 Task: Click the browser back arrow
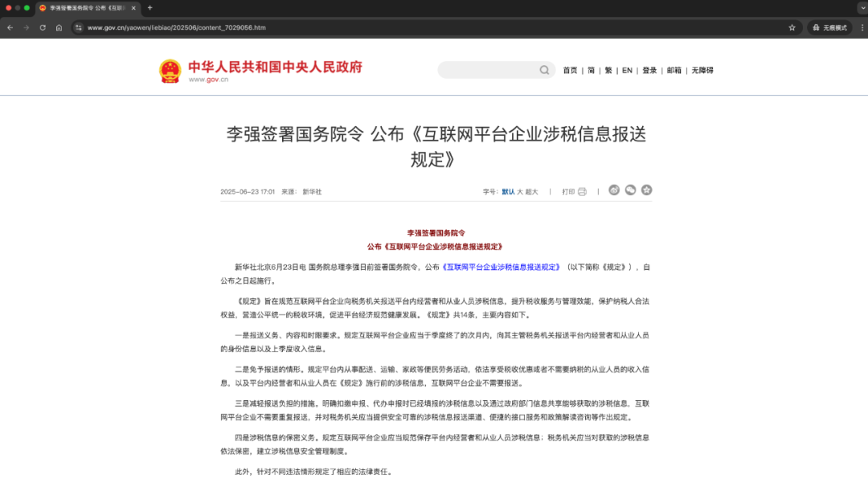[10, 27]
